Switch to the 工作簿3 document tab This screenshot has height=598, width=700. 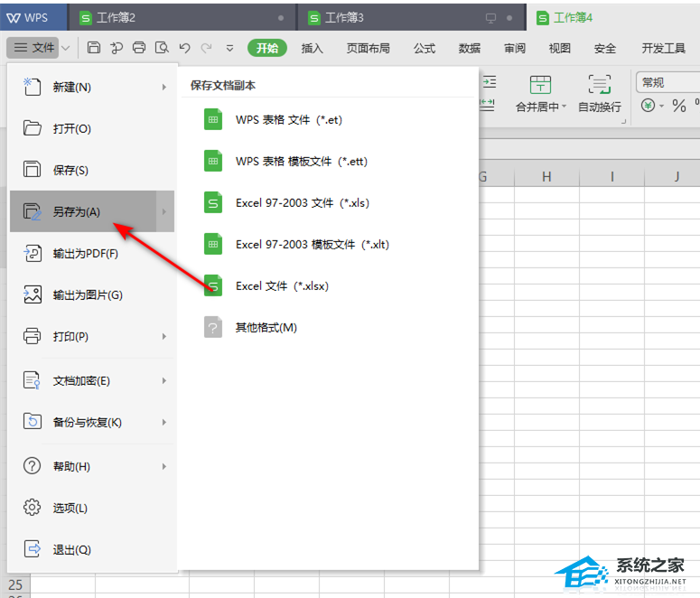[411, 18]
